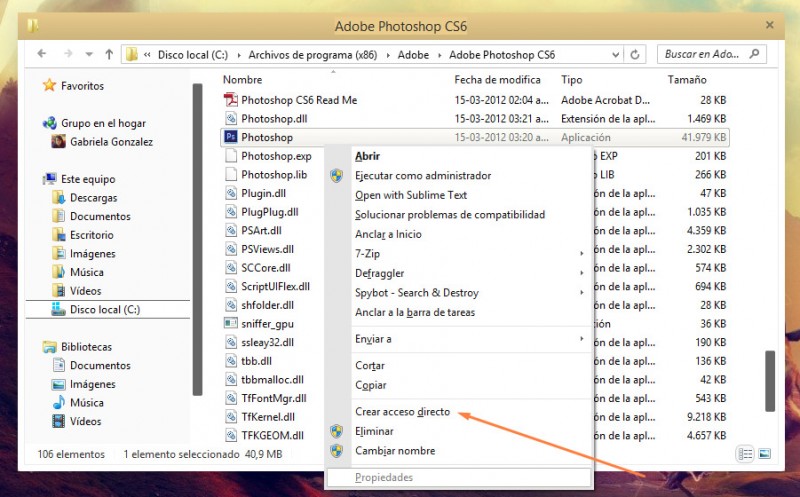The width and height of the screenshot is (800, 497).
Task: Choose Anclar a la barra de tareas
Action: 415,312
